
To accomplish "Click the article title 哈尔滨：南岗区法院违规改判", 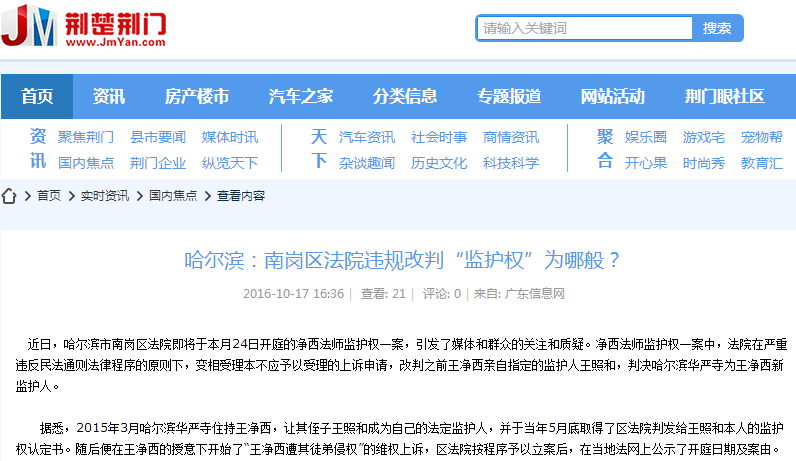I will click(x=402, y=260).
